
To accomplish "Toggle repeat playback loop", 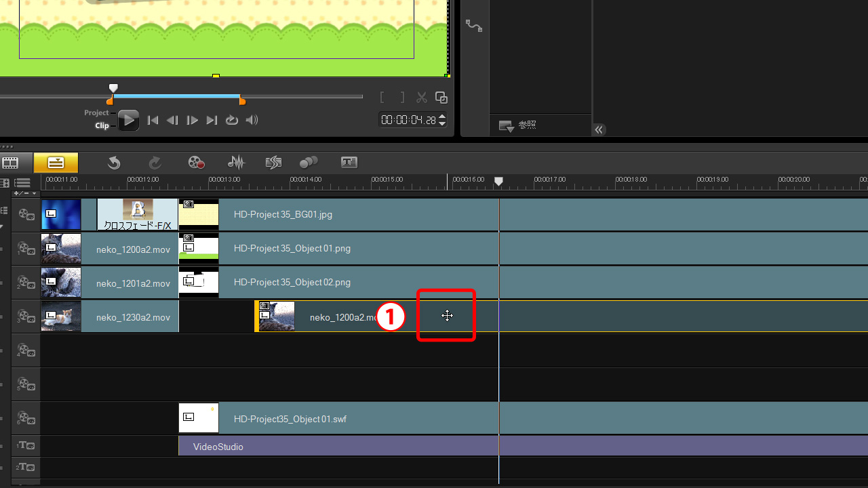I will coord(232,120).
